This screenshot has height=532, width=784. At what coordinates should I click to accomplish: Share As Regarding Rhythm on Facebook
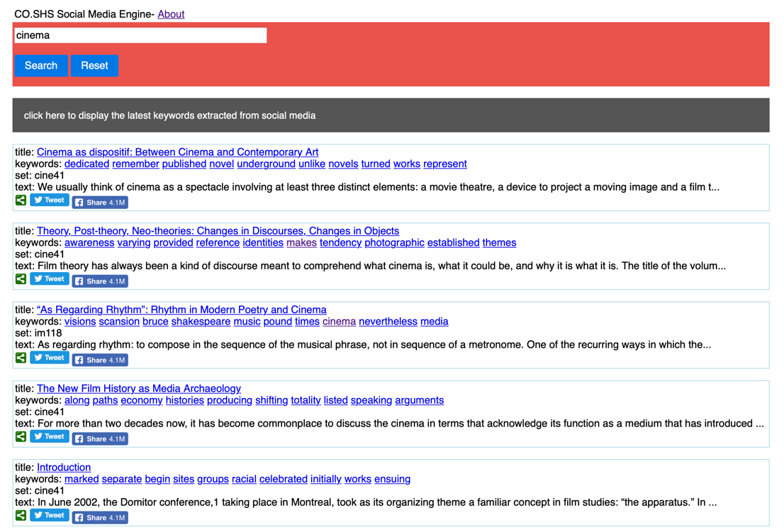click(x=100, y=360)
